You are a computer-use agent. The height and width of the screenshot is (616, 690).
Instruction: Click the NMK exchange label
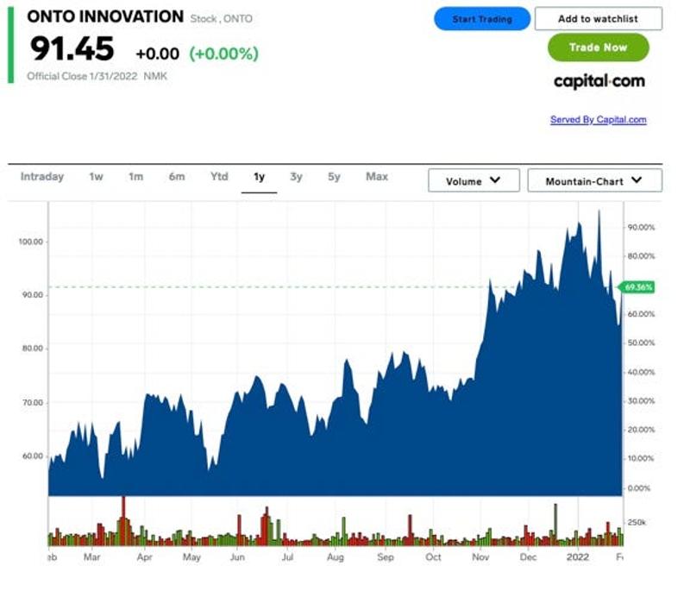click(155, 76)
